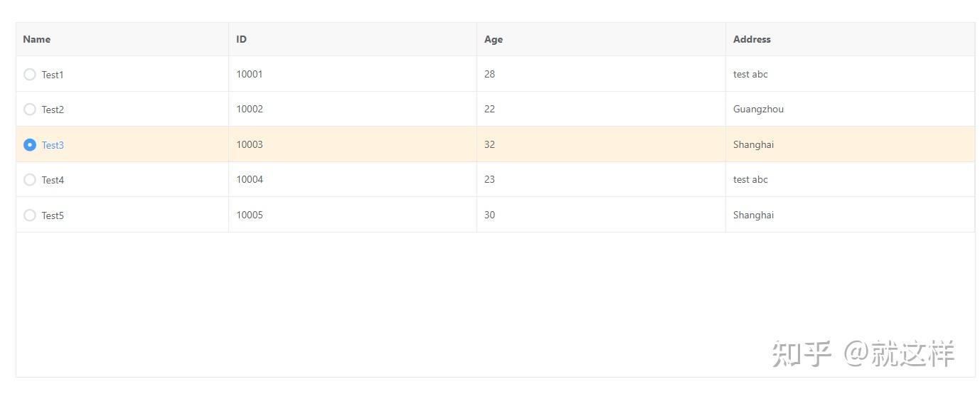
Task: Click ID cell 10004
Action: pos(250,179)
